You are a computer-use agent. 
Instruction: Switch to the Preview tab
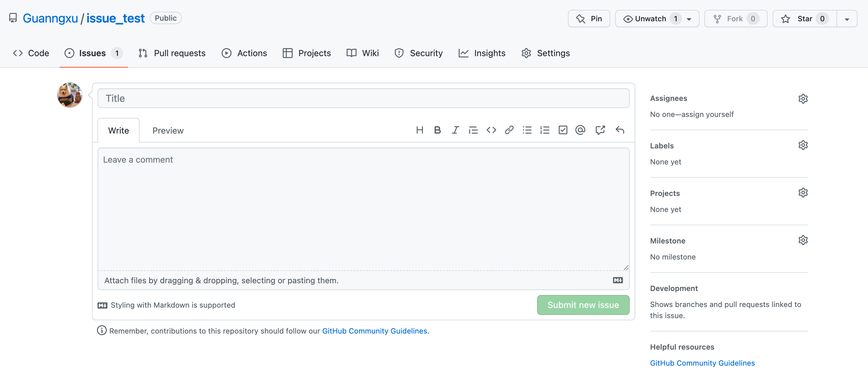pyautogui.click(x=168, y=131)
